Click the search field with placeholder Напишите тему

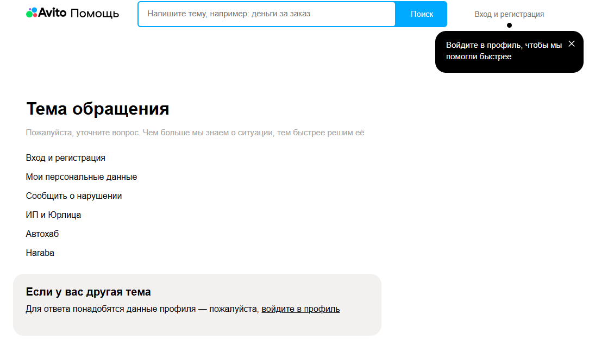tap(266, 14)
